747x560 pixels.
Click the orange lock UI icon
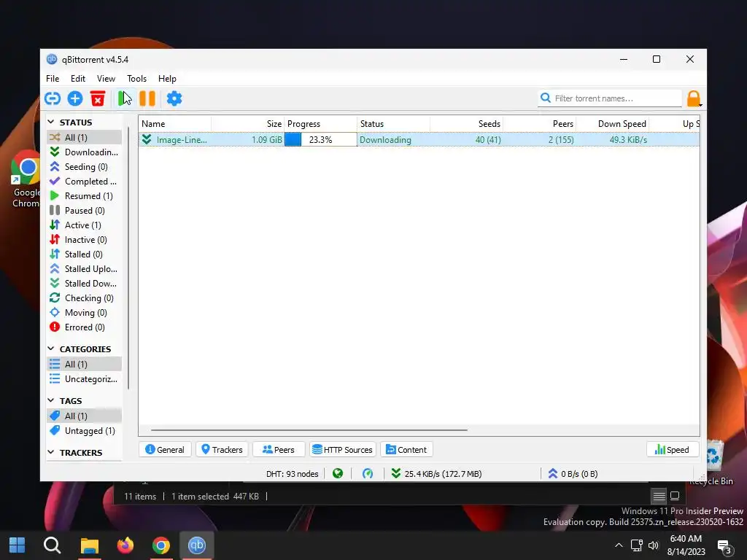pyautogui.click(x=694, y=98)
